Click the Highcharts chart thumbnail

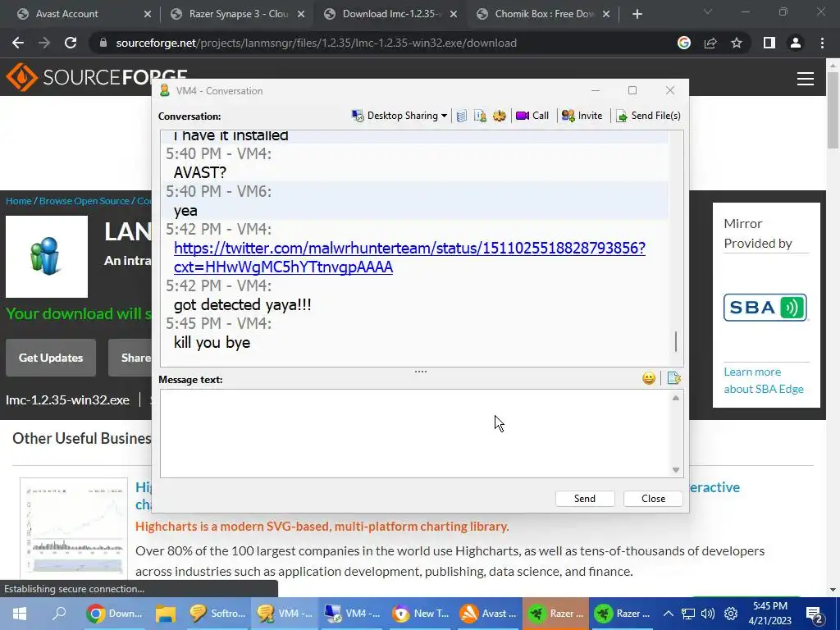[x=74, y=527]
